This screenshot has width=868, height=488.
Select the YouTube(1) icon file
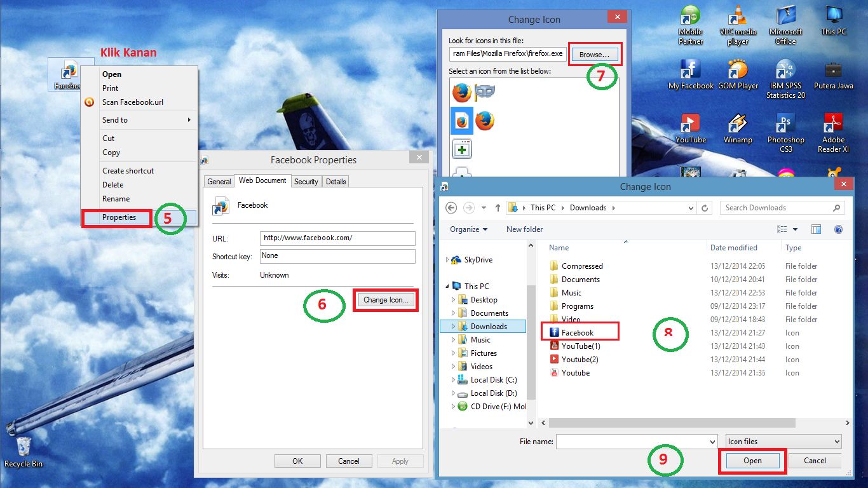[x=575, y=346]
